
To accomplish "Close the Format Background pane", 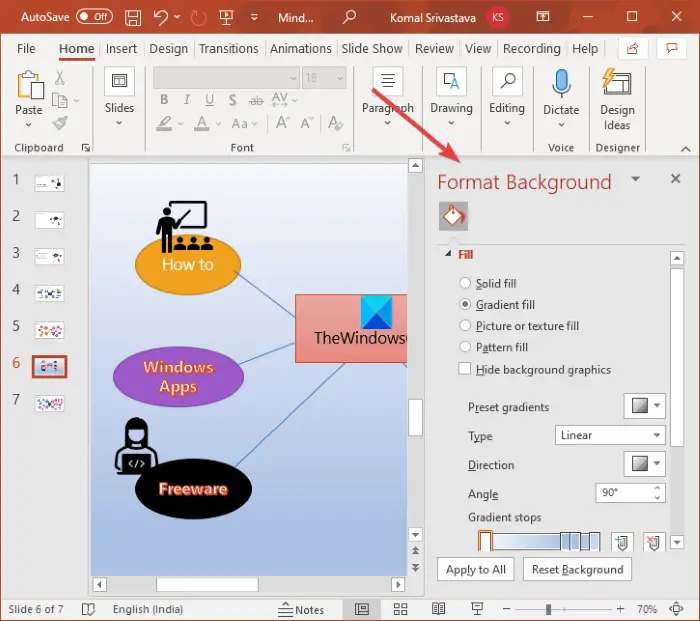I will point(675,179).
